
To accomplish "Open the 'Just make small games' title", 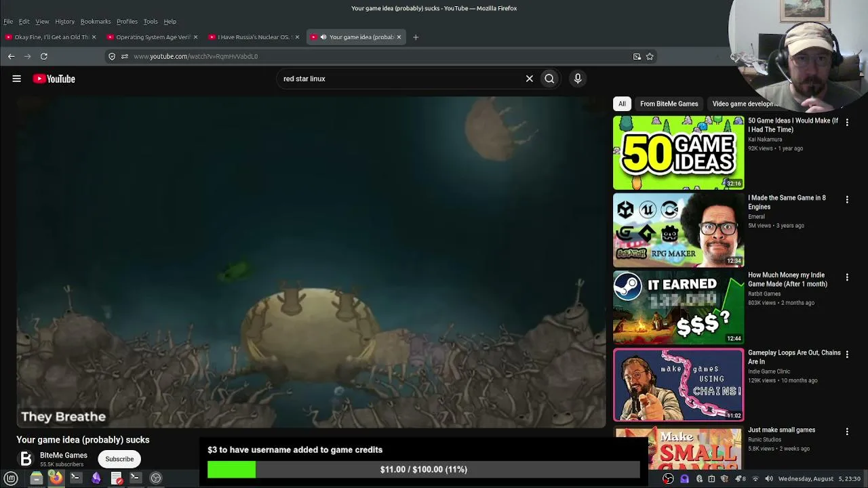I will [781, 430].
